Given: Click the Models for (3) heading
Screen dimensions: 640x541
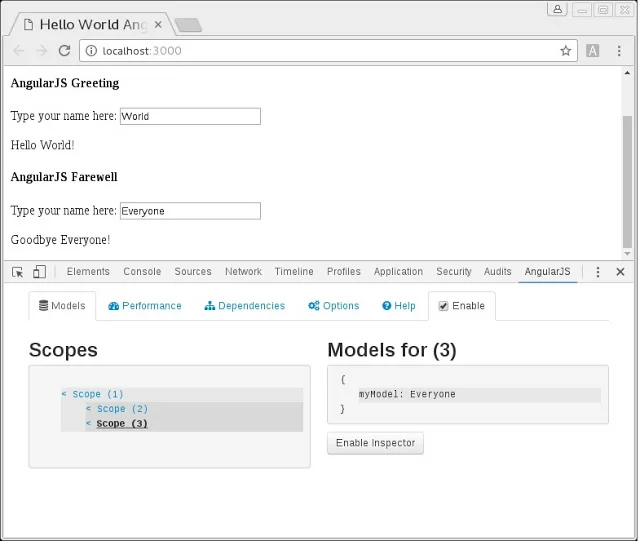Looking at the screenshot, I should (x=392, y=350).
